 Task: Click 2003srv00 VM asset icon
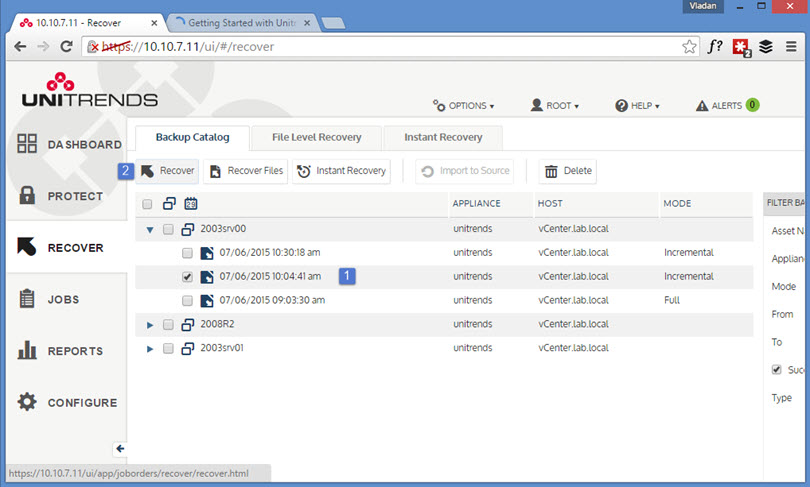click(x=188, y=229)
